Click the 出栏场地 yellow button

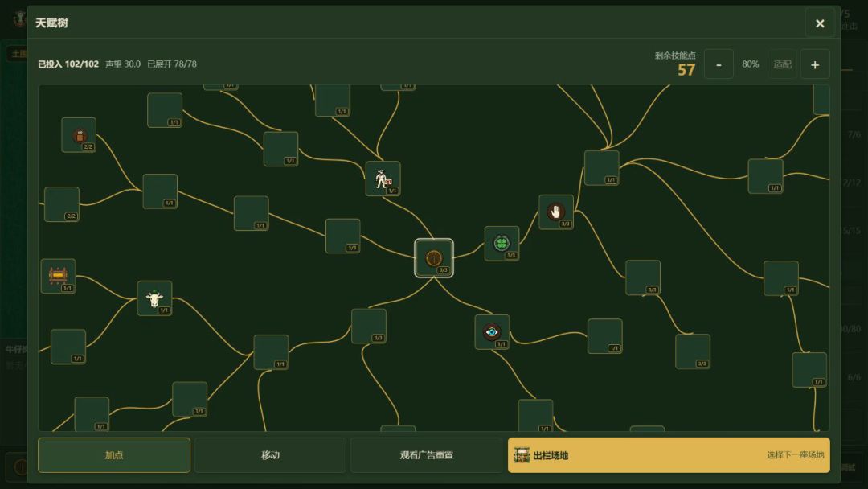[x=669, y=455]
